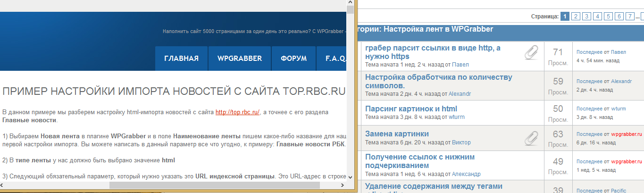The width and height of the screenshot is (644, 193).
Task: Open topic author Виктор's profile link
Action: [461, 143]
